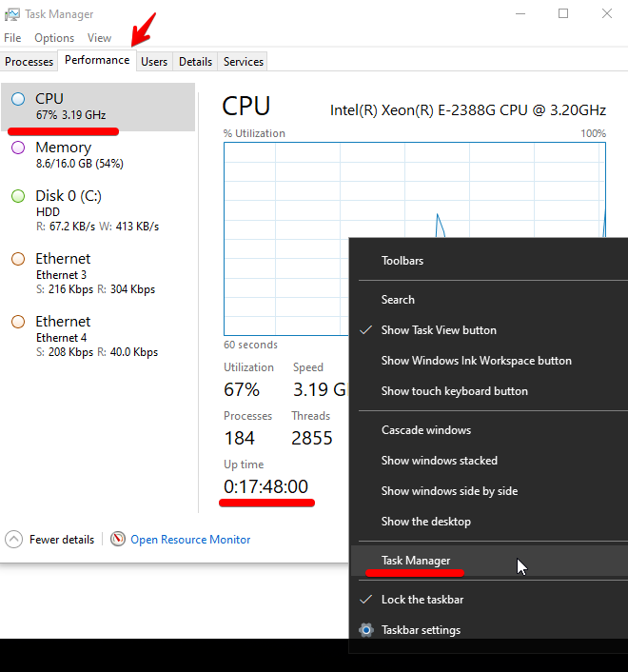Click the Task Manager title bar icon
Screen dimensions: 628x672
pos(11,14)
